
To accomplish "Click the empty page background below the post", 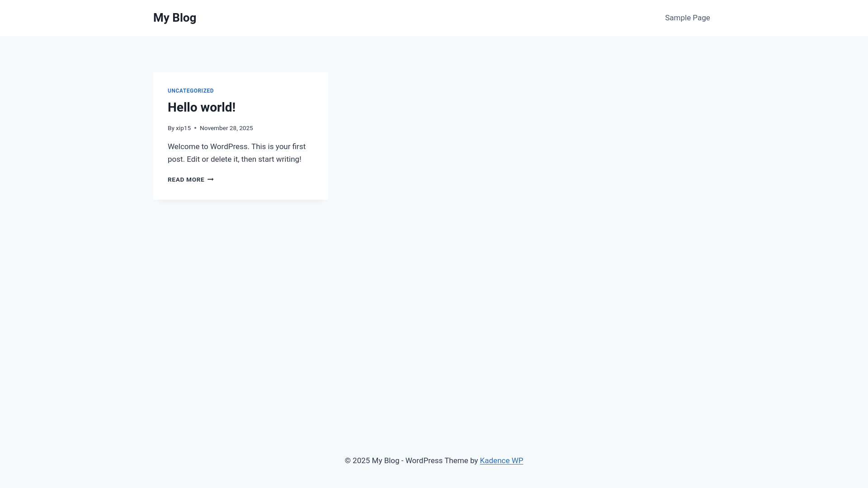I will 434,316.
